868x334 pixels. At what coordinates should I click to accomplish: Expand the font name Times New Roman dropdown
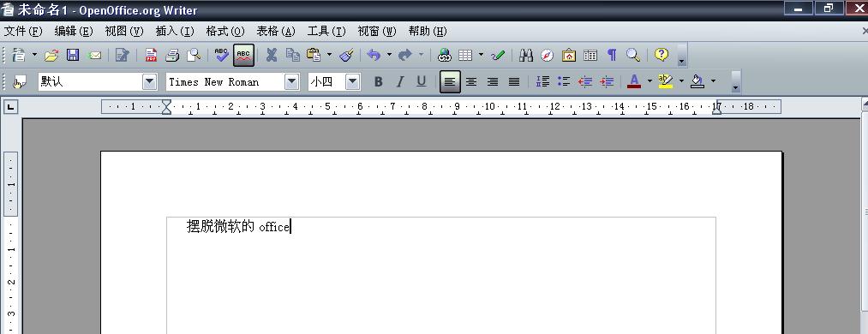[x=291, y=82]
